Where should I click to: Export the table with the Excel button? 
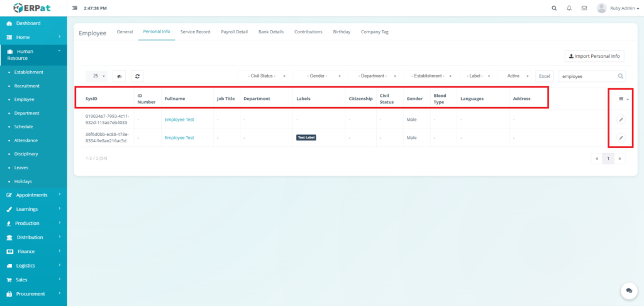[x=545, y=76]
